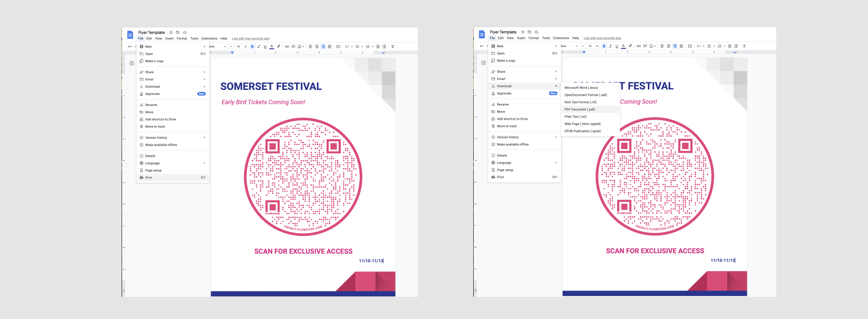Open the Help menu in right screenshot

576,38
